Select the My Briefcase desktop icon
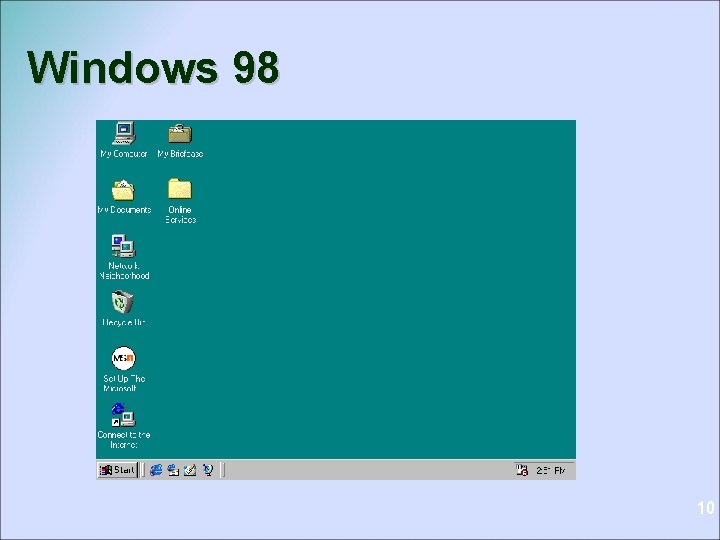This screenshot has width=720, height=540. [180, 134]
